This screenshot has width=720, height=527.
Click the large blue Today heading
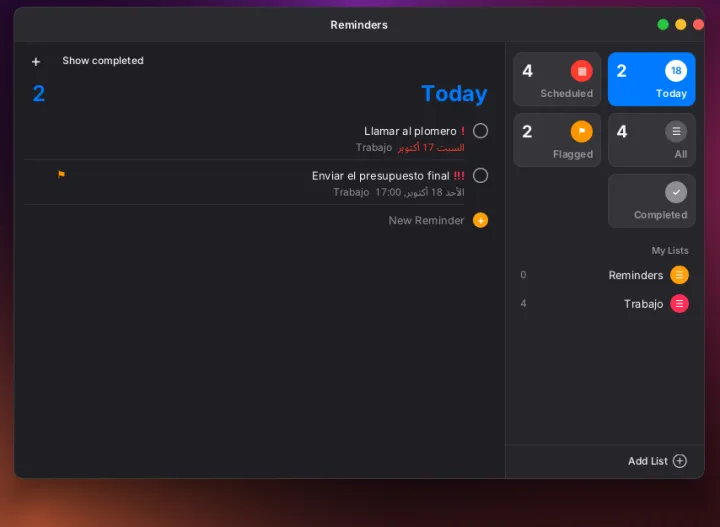tap(454, 94)
